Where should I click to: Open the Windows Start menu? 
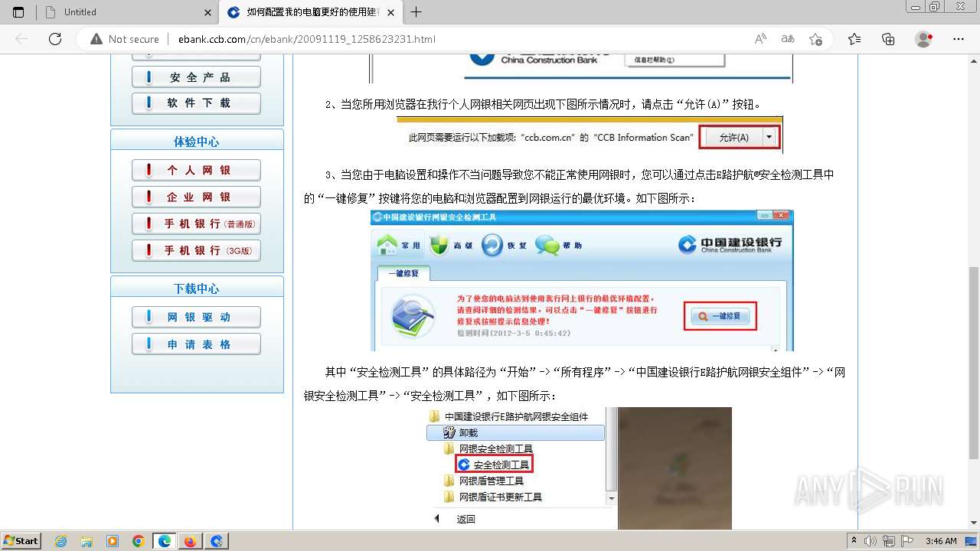click(21, 541)
